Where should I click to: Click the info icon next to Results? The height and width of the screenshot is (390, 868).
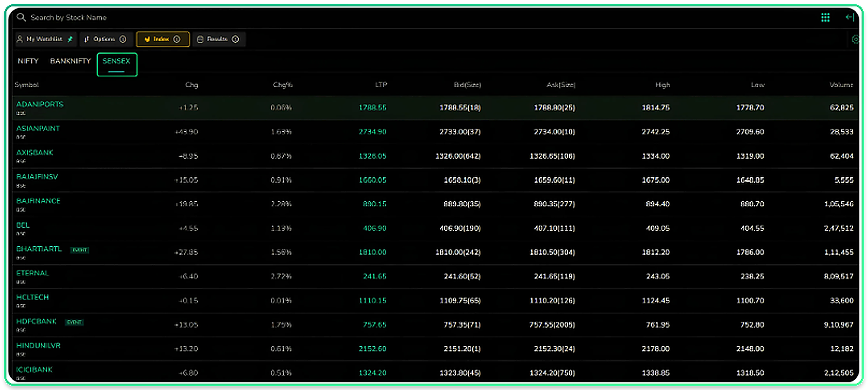tap(236, 39)
